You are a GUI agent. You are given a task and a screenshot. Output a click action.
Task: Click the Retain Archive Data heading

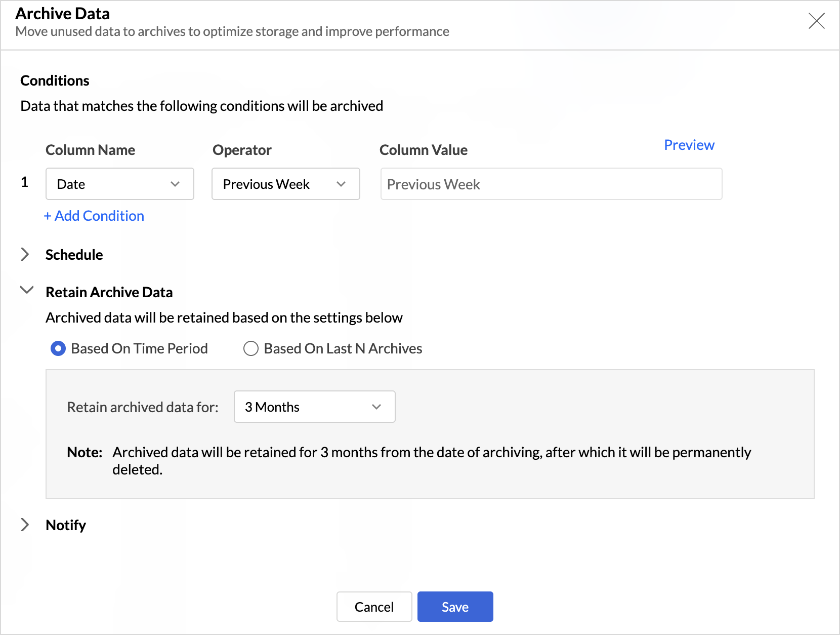(x=109, y=292)
